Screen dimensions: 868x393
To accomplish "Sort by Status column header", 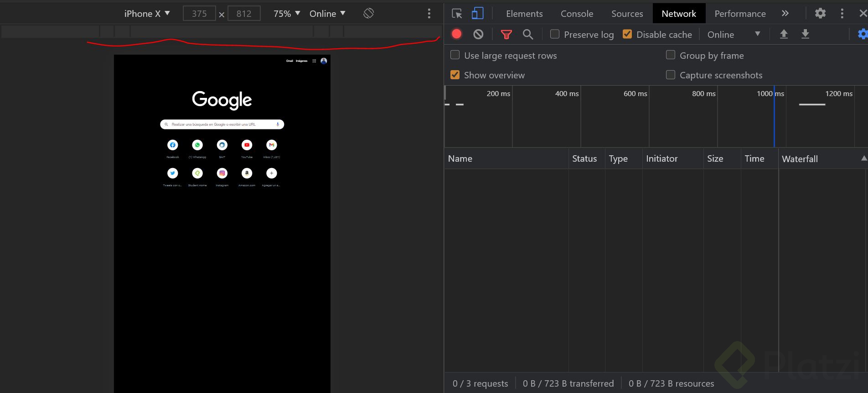I will (587, 158).
